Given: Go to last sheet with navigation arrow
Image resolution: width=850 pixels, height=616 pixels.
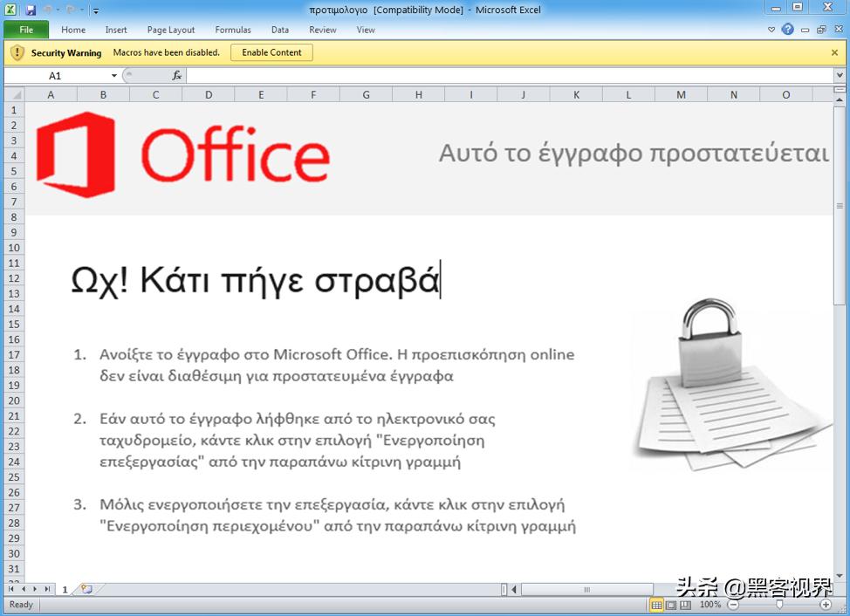Looking at the screenshot, I should 47,589.
